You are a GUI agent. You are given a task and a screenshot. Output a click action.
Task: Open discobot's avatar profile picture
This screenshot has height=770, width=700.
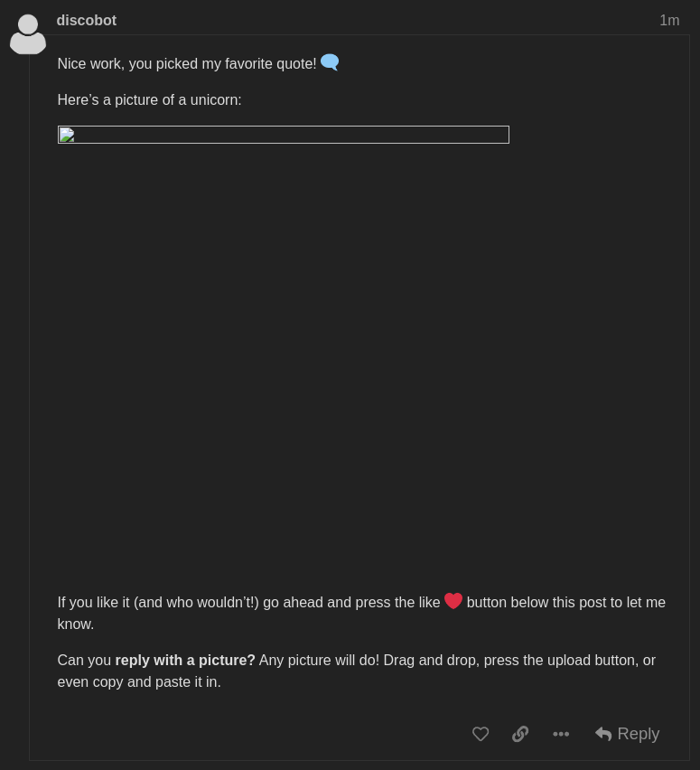pyautogui.click(x=28, y=33)
